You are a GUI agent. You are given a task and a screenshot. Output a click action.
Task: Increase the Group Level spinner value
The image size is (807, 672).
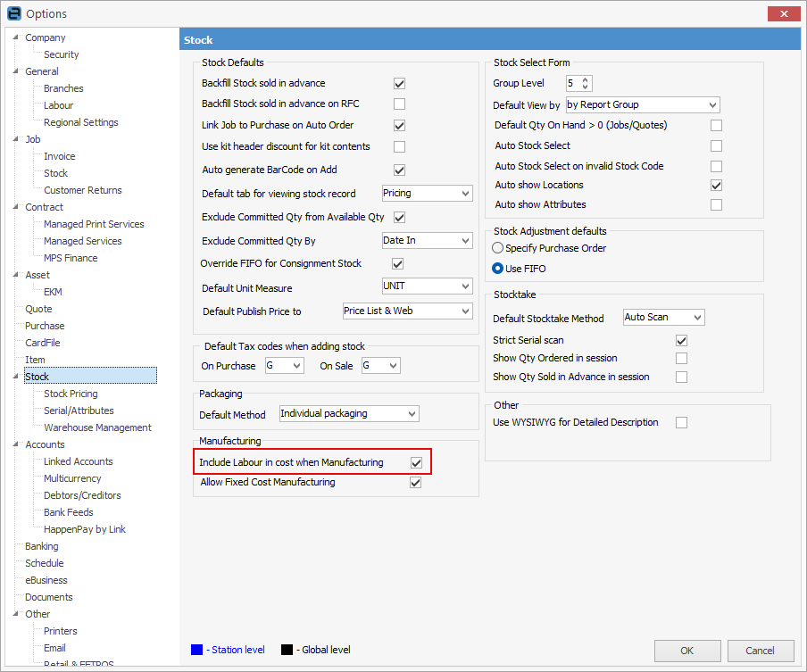click(586, 79)
